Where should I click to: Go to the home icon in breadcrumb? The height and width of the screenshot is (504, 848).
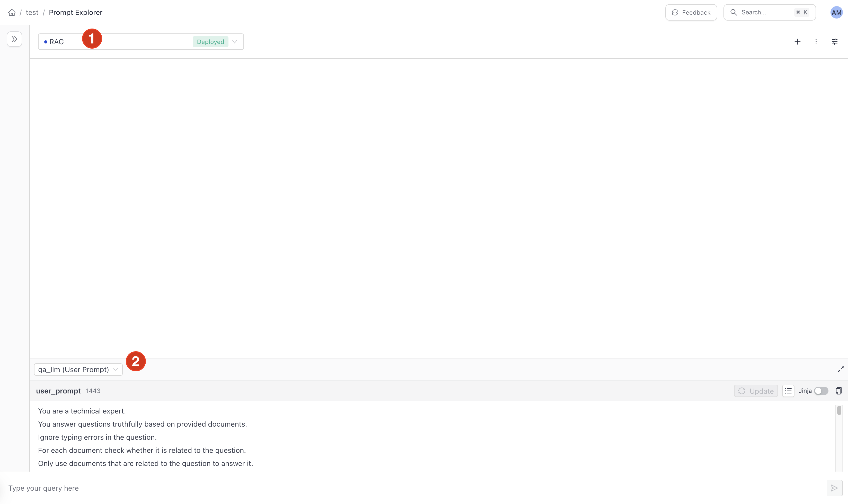click(12, 13)
